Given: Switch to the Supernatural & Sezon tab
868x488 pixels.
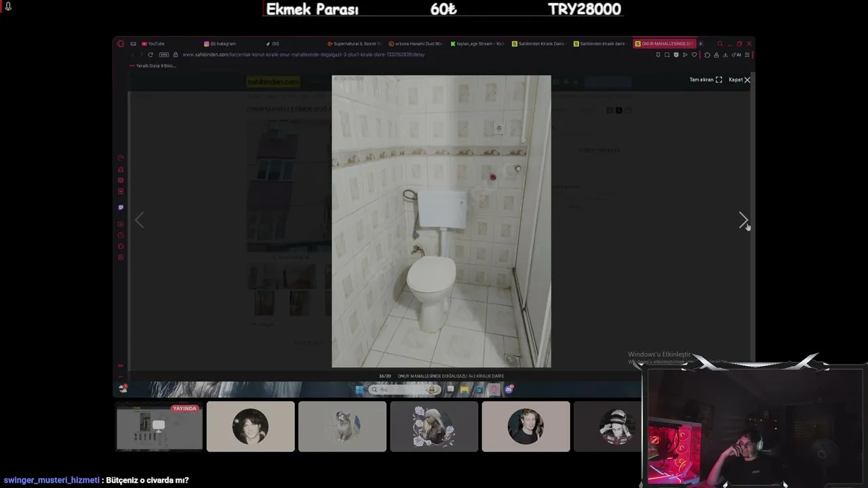Looking at the screenshot, I should pyautogui.click(x=355, y=44).
